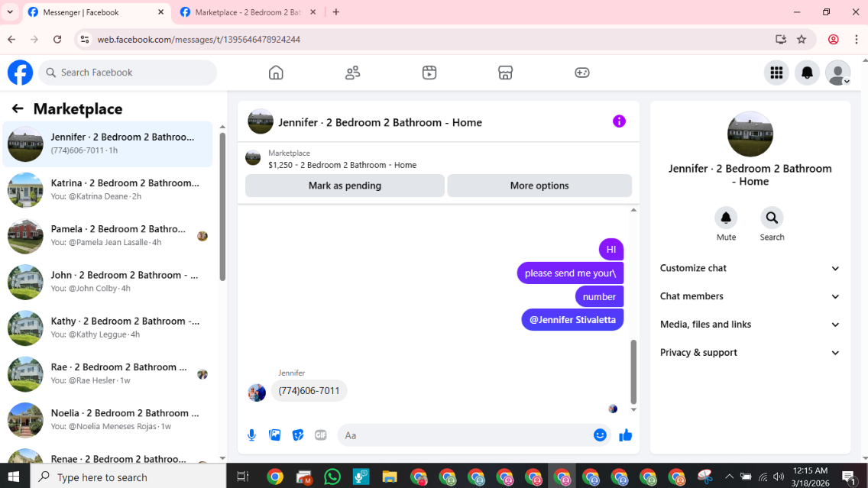The width and height of the screenshot is (868, 488).
Task: Open account profile menu avatar
Action: click(838, 73)
